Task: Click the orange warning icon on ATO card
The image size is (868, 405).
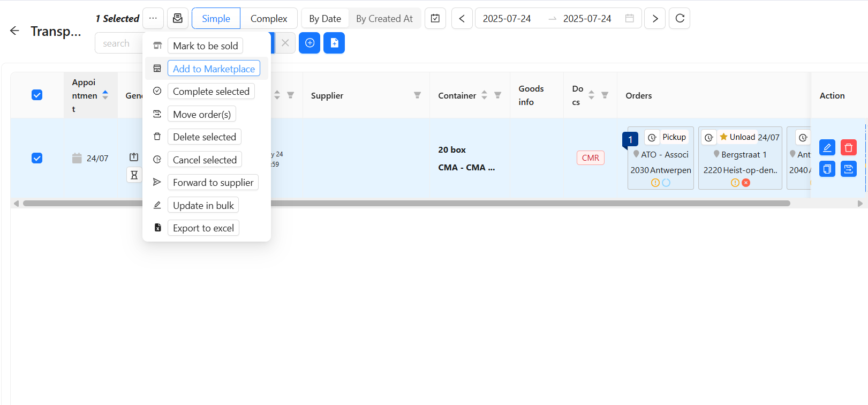Action: tap(655, 183)
